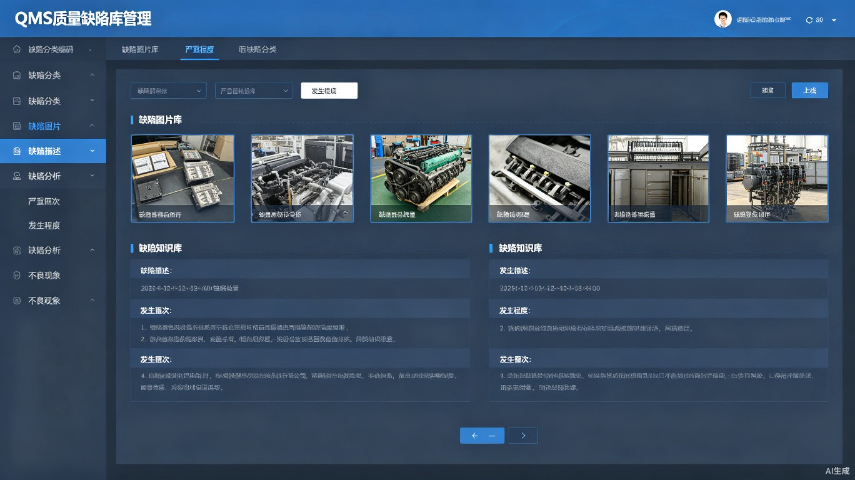This screenshot has height=480, width=855.
Task: Click the white 发生程度 button
Action: click(x=329, y=91)
